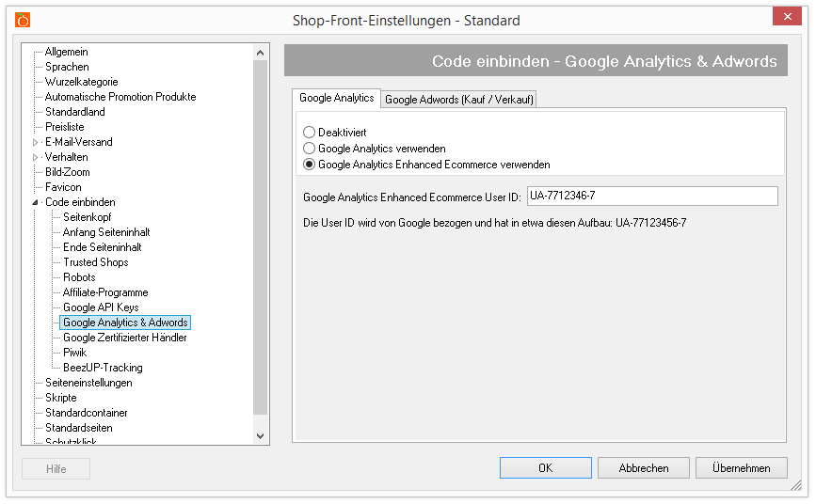Open the Piwik tree entry
The image size is (816, 504).
tap(74, 353)
